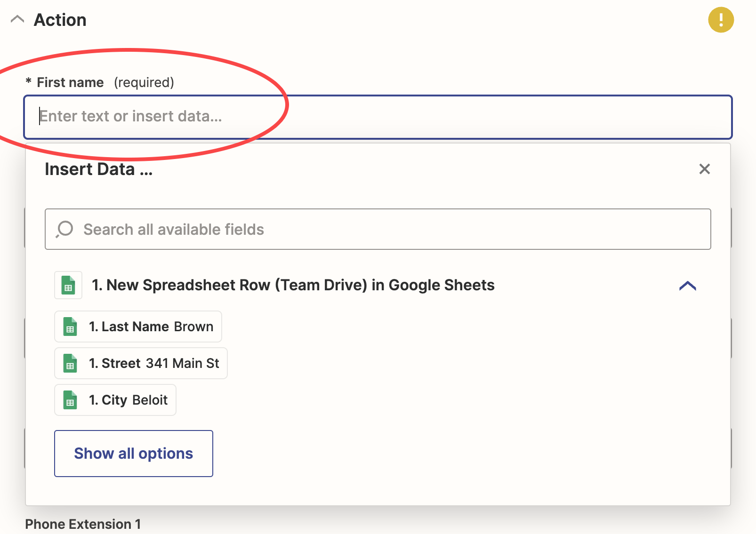This screenshot has height=534, width=756.
Task: Click the Search all available fields box
Action: tap(378, 229)
